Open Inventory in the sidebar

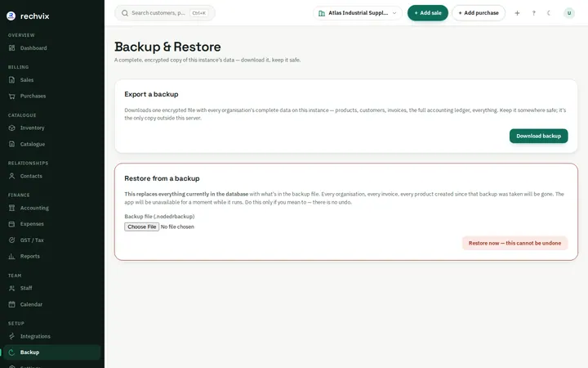pos(52,128)
